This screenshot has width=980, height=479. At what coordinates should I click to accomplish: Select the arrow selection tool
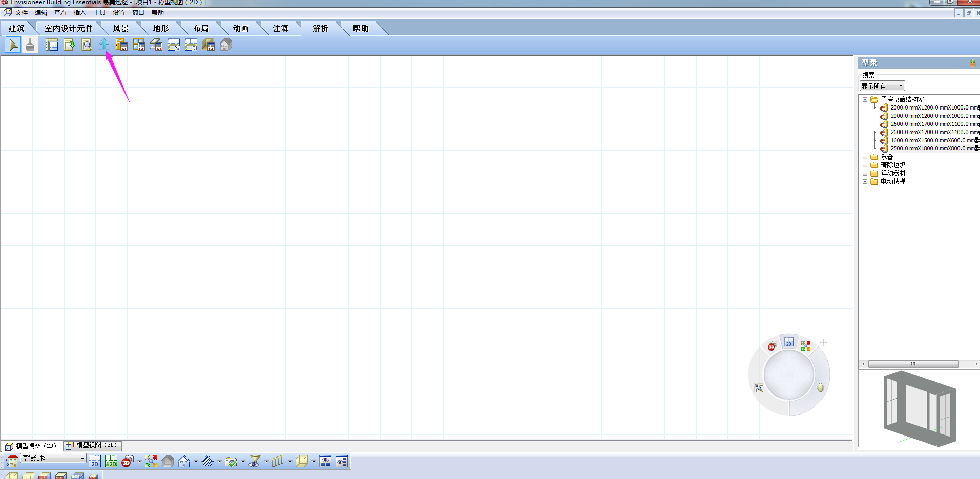click(x=13, y=45)
